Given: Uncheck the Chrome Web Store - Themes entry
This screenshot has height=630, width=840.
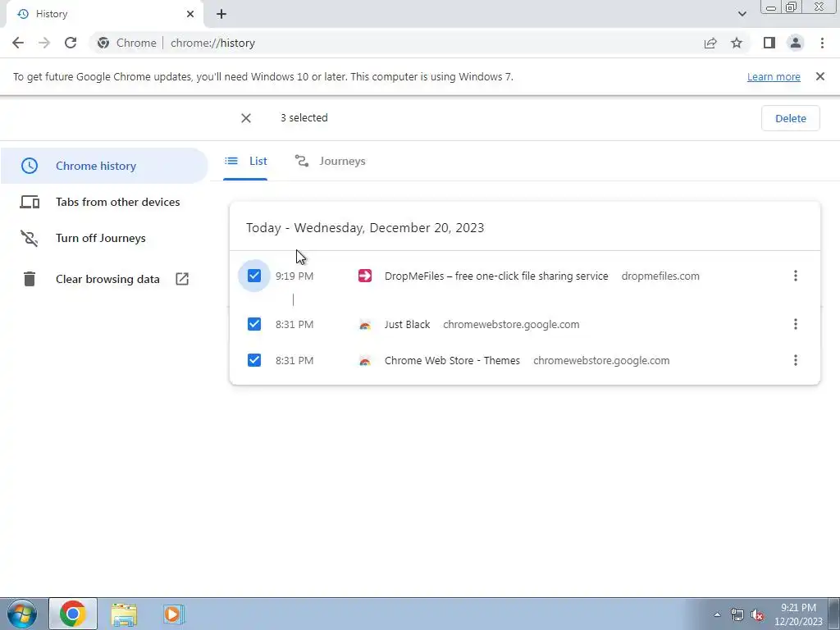Looking at the screenshot, I should pos(254,360).
